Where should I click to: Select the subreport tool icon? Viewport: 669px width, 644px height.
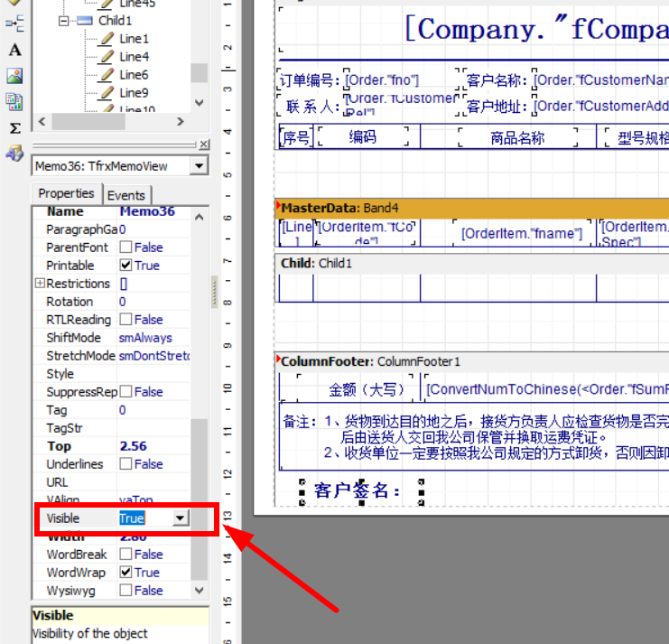coord(15,102)
